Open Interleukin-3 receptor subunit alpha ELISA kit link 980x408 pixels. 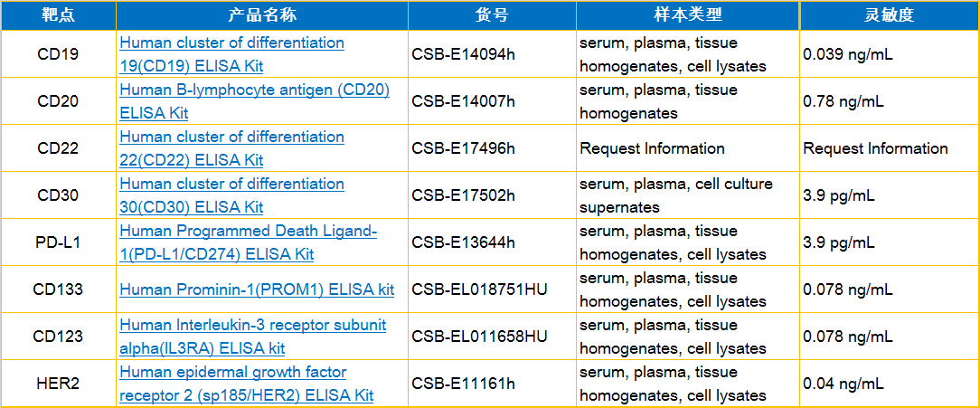[x=252, y=337]
